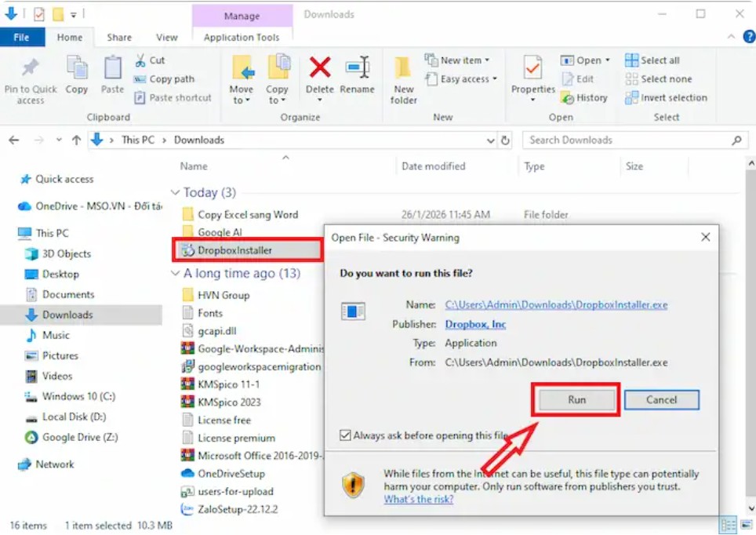Collapse the Today group
The height and width of the screenshot is (535, 756).
click(175, 193)
